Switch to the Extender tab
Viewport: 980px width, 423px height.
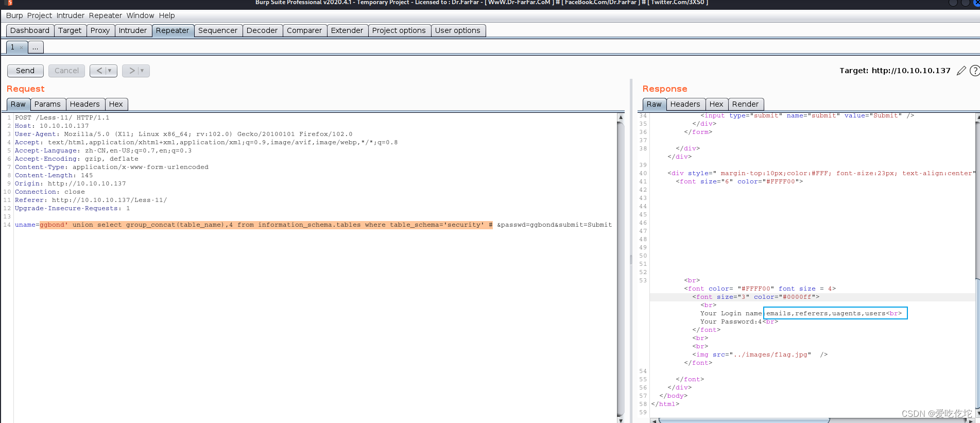tap(347, 30)
